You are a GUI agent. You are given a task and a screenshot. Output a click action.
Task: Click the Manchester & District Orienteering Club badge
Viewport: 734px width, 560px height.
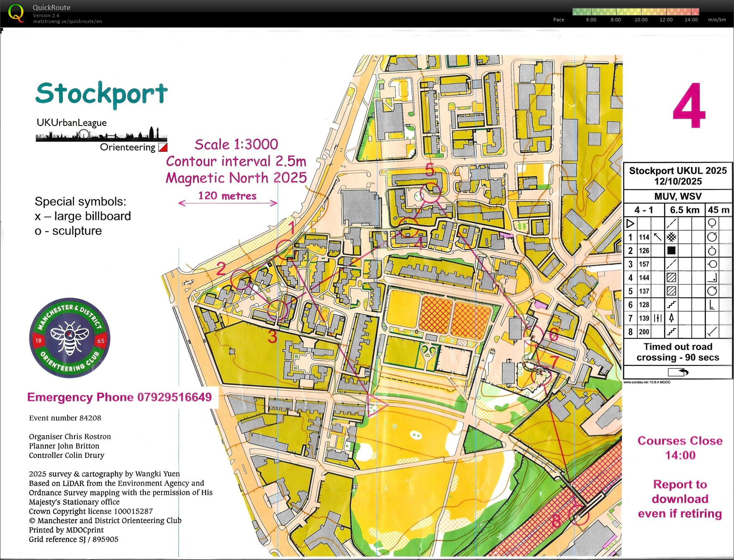click(69, 338)
